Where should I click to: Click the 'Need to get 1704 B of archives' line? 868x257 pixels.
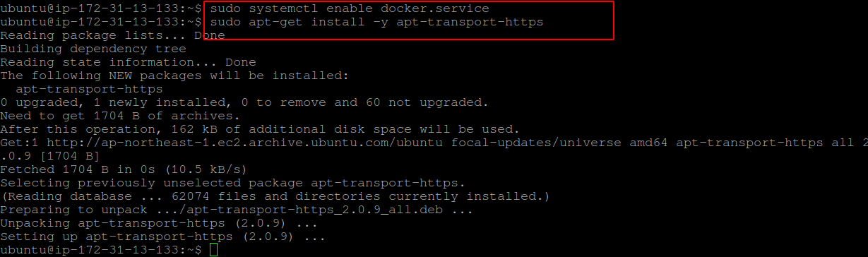(120, 116)
